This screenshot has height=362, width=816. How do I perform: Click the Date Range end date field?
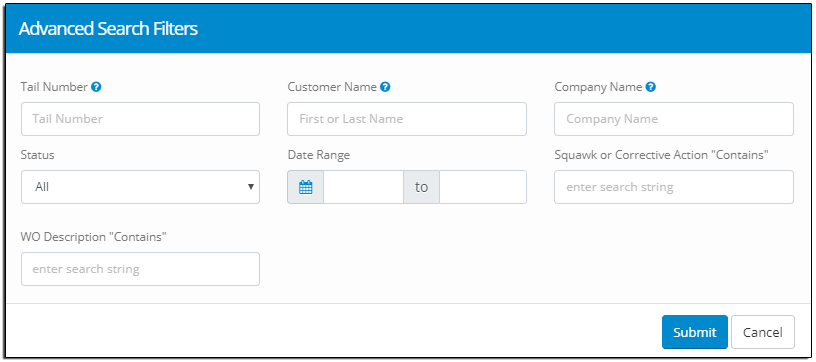483,187
